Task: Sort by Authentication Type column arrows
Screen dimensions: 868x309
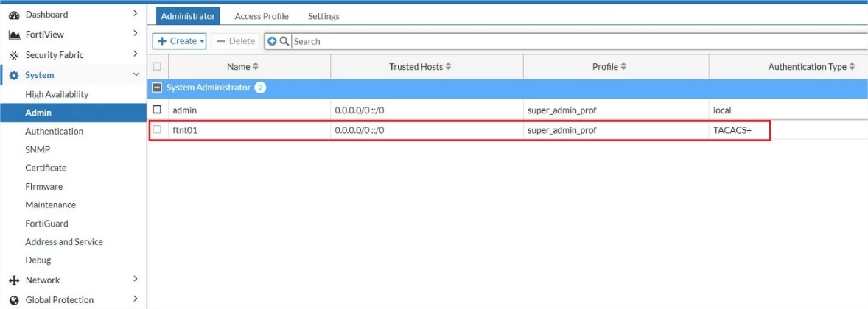Action: point(851,67)
